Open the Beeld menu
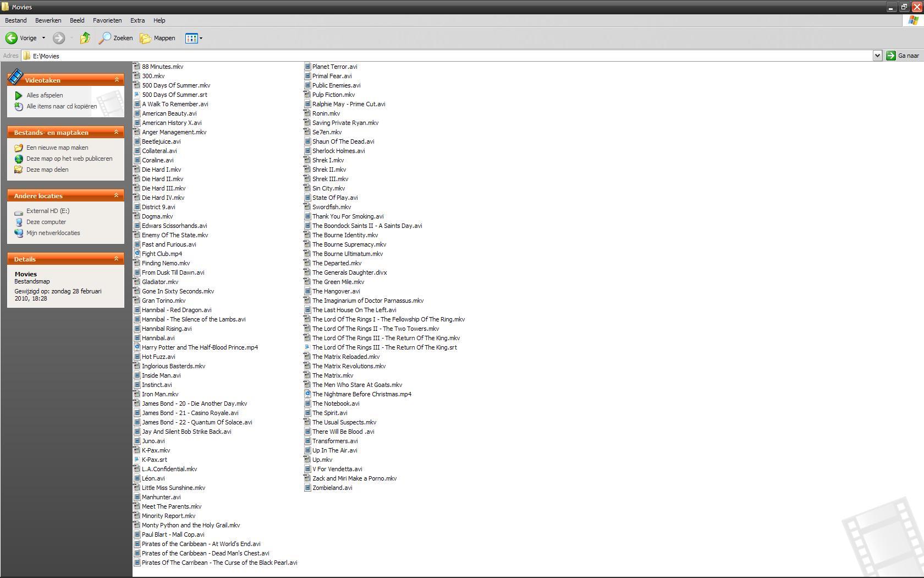Viewport: 924px width, 578px height. pyautogui.click(x=77, y=20)
